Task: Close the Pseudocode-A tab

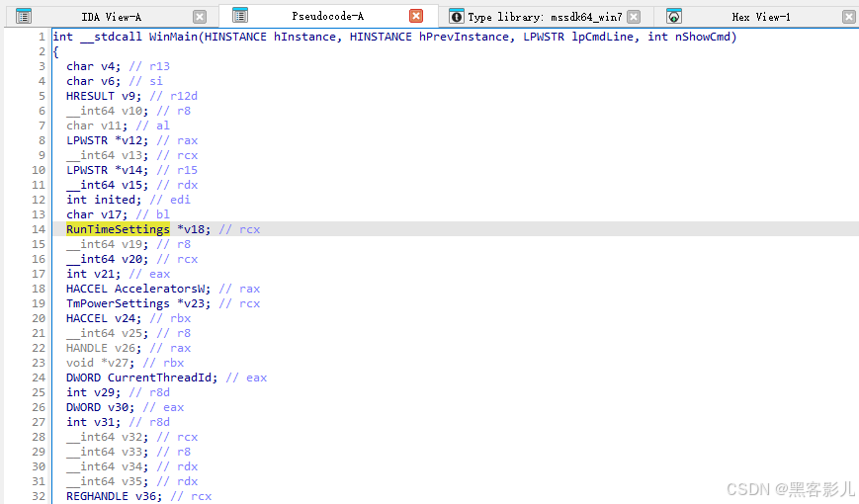Action: [416, 16]
